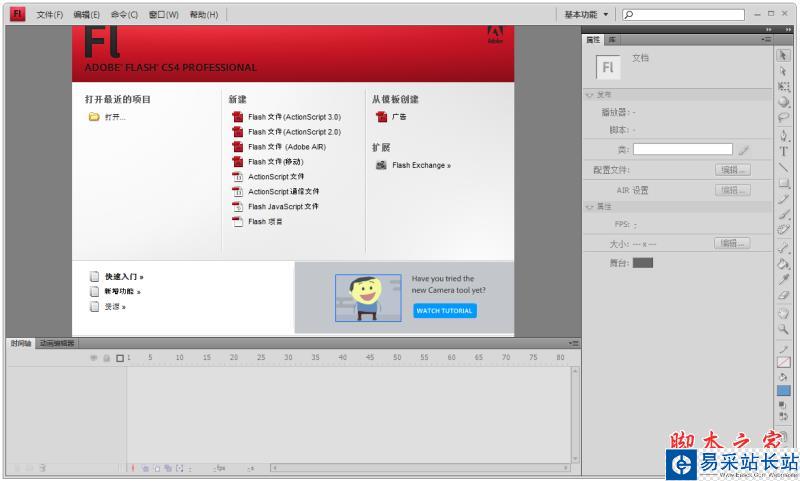Open the 文件(F) menu
This screenshot has width=800, height=481.
[49, 15]
